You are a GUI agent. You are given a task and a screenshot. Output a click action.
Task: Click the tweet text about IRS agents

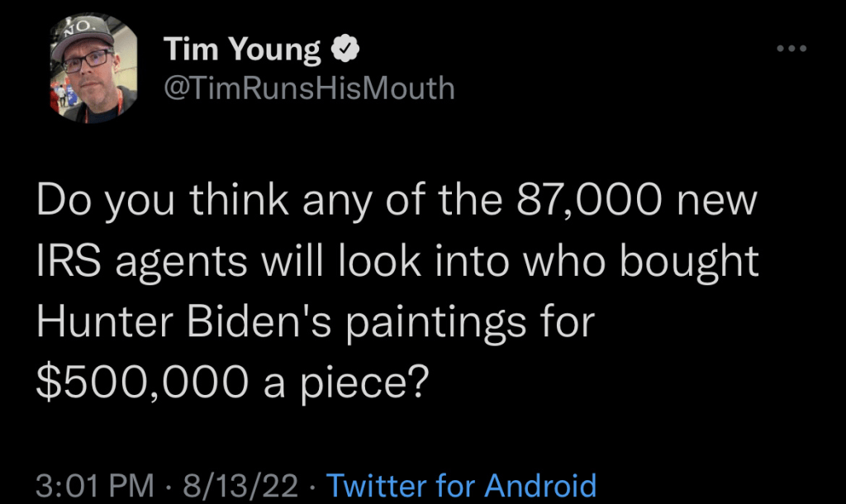point(397,293)
